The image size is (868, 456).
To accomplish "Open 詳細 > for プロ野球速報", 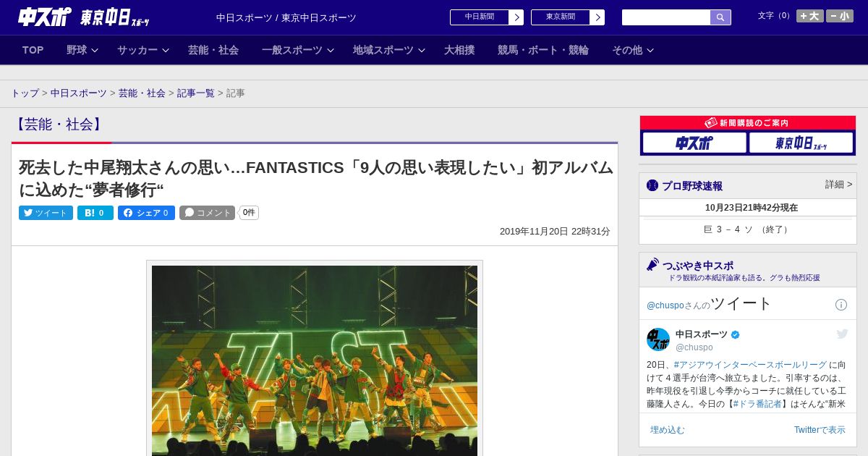I will point(839,185).
